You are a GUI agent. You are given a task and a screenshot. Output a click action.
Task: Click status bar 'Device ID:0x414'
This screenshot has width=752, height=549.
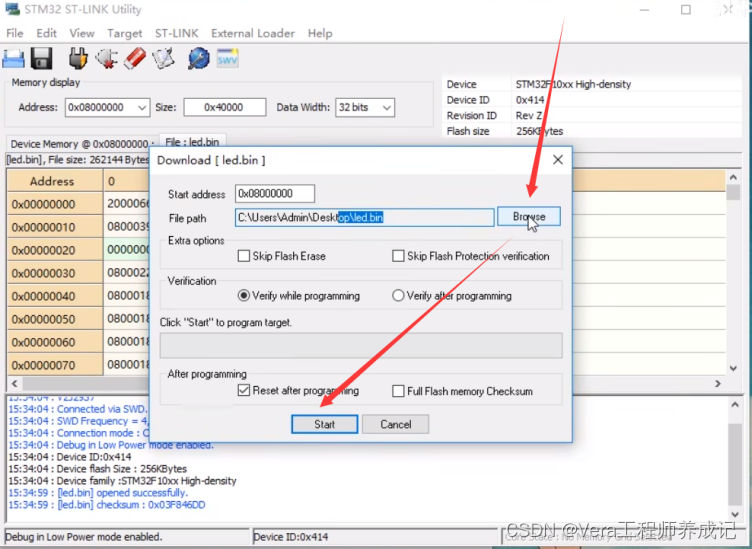pos(291,537)
